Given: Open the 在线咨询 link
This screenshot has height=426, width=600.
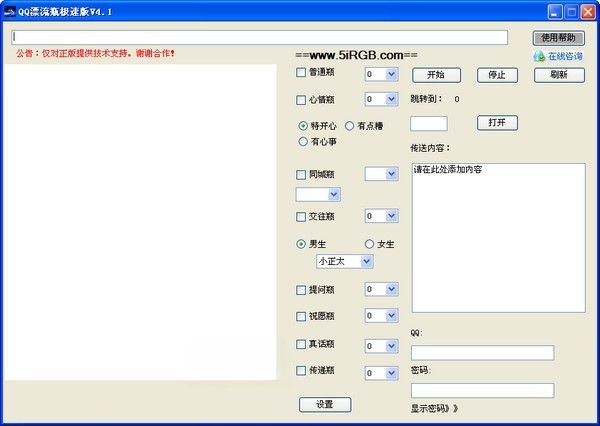Looking at the screenshot, I should click(565, 56).
